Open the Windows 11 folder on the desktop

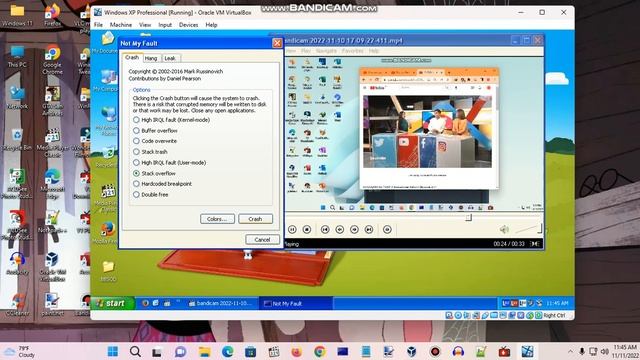[x=17, y=15]
